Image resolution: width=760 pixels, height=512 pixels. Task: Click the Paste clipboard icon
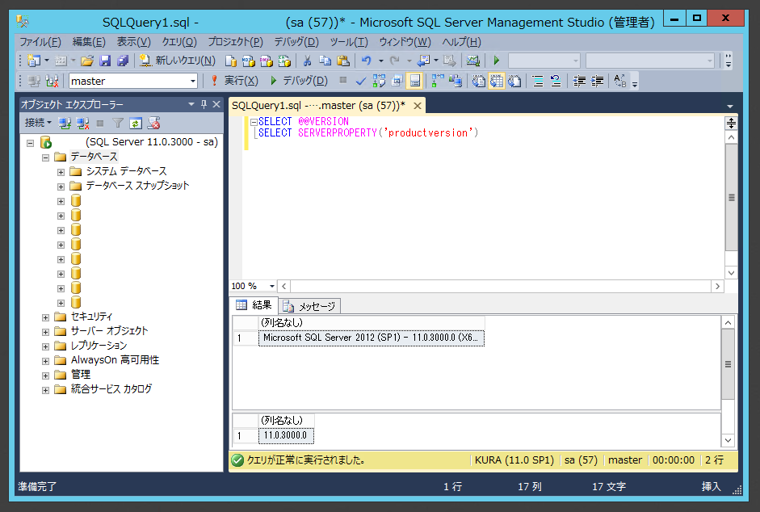(x=343, y=61)
